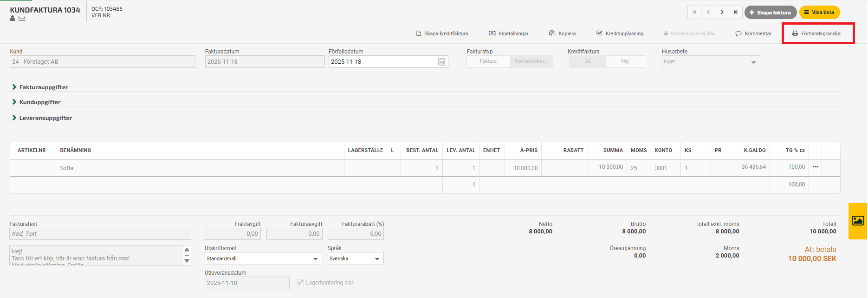Open the calendar picker for Förfallodatum
The height and width of the screenshot is (298, 868).
click(441, 62)
